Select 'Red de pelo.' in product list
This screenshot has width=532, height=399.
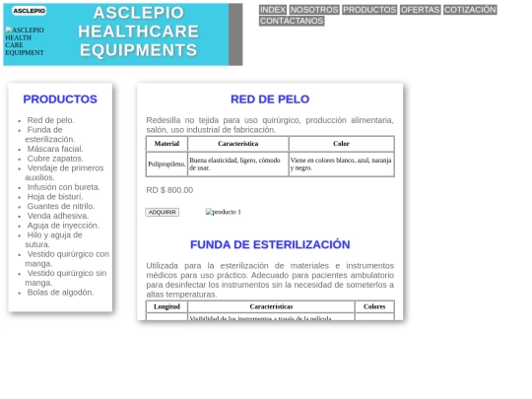click(x=50, y=120)
